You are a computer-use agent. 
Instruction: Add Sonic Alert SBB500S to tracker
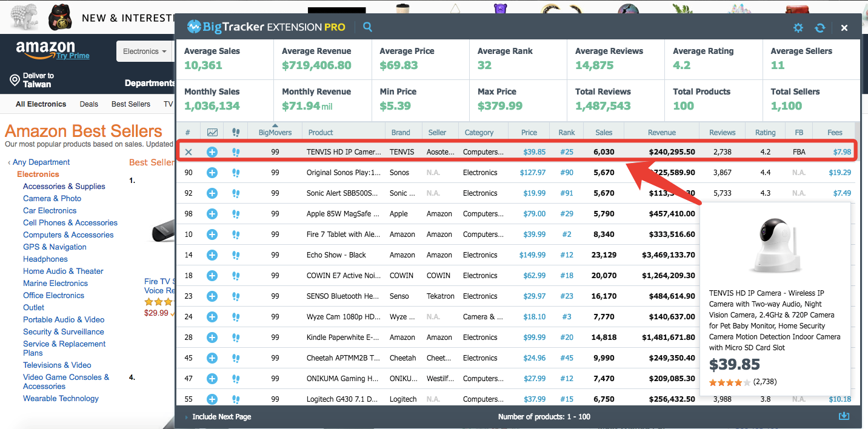(x=212, y=193)
